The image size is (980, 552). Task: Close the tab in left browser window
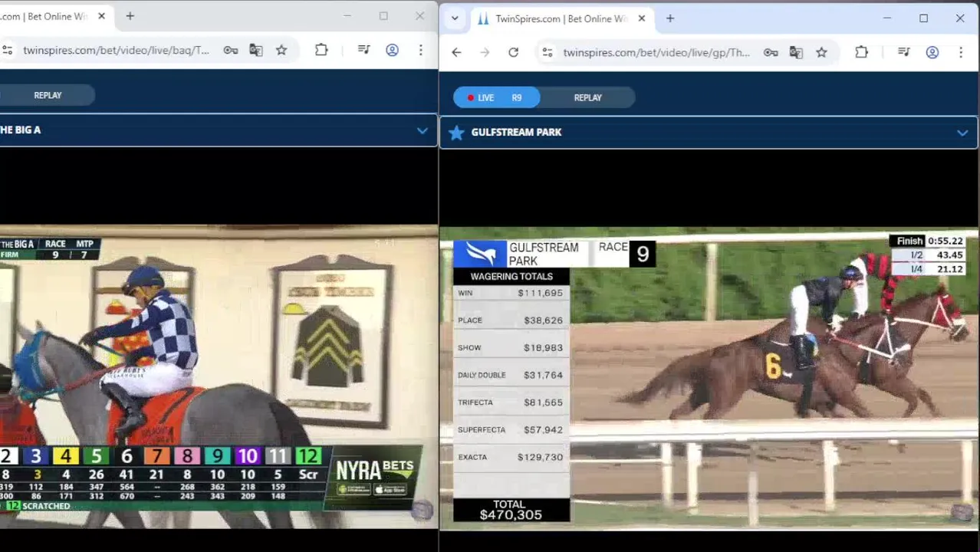tap(101, 16)
